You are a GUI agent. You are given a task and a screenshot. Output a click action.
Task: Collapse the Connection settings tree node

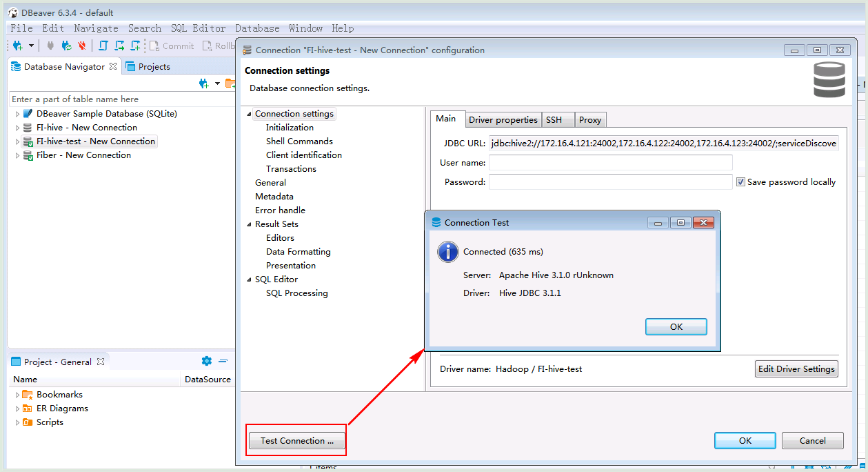pos(249,114)
